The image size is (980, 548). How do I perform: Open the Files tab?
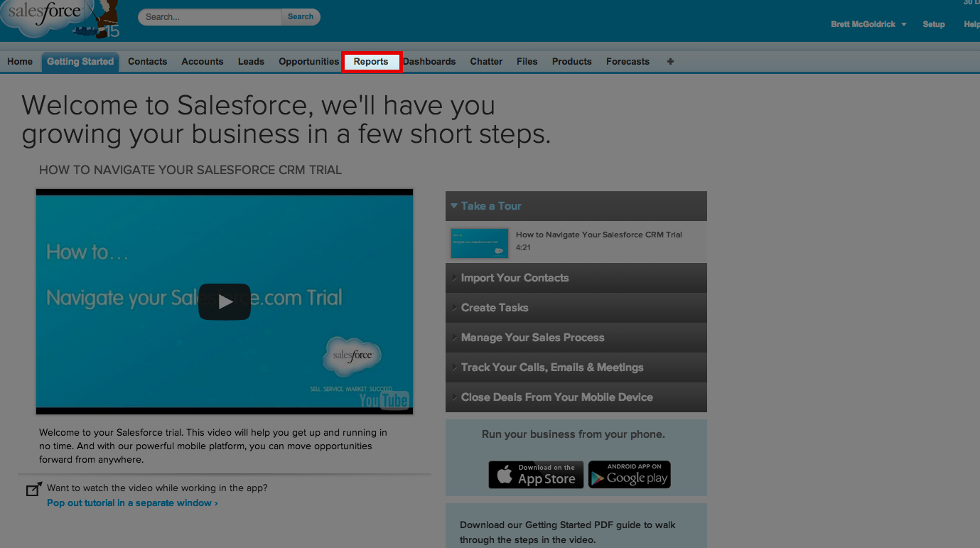point(527,62)
